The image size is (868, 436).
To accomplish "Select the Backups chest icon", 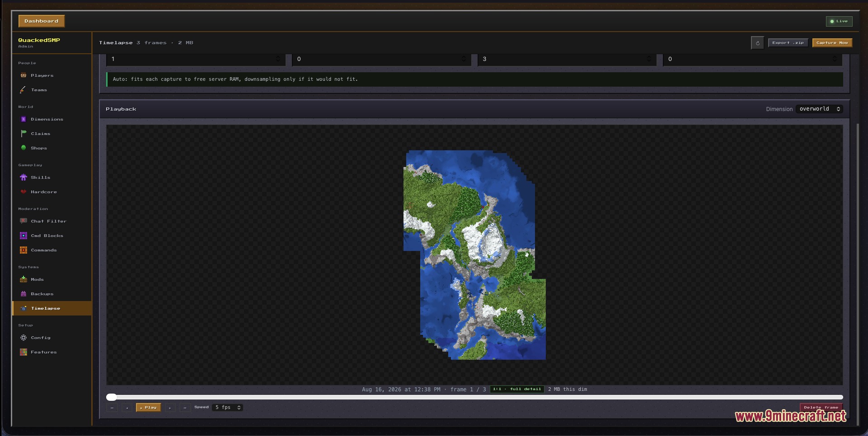I will point(23,294).
